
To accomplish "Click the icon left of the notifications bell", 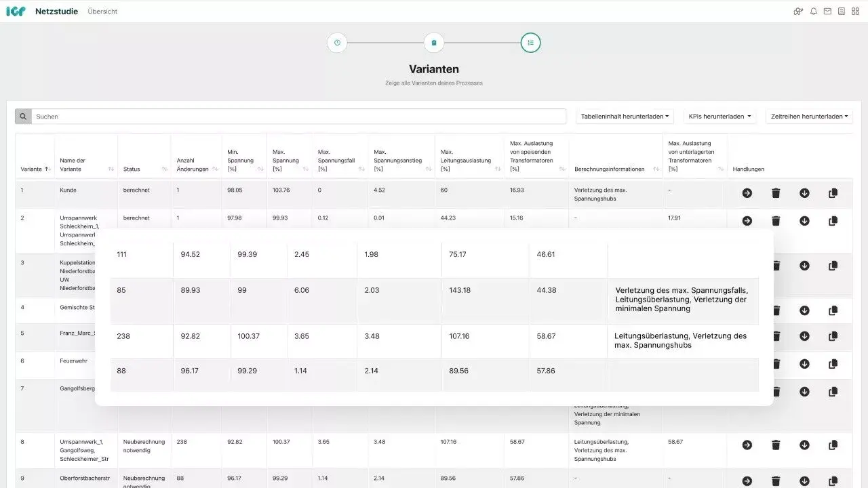I will (x=798, y=12).
